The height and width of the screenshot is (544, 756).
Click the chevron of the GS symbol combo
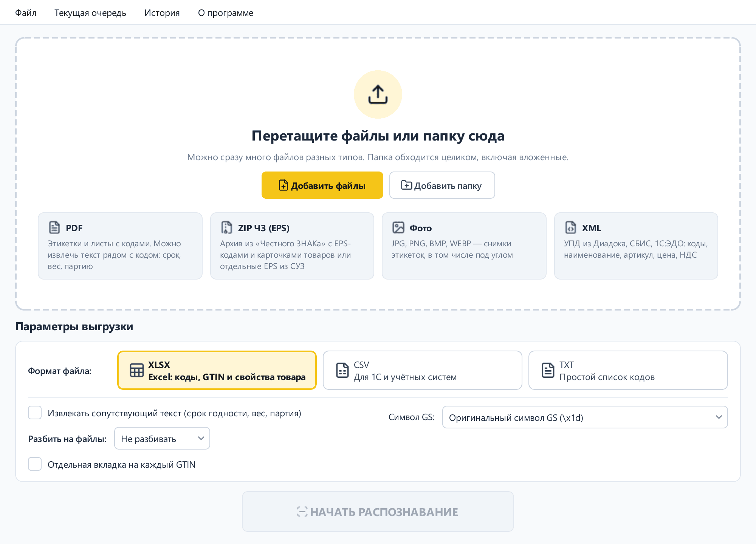pos(719,417)
